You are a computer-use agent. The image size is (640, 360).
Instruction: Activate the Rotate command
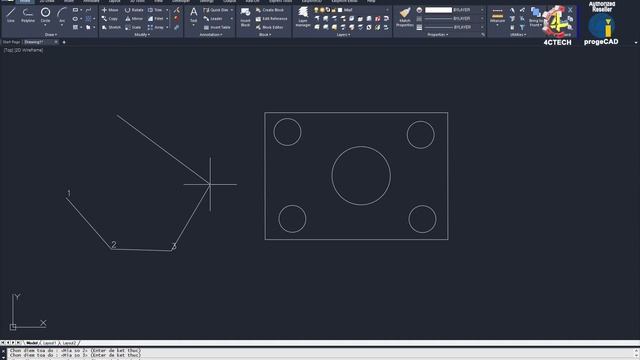click(134, 10)
